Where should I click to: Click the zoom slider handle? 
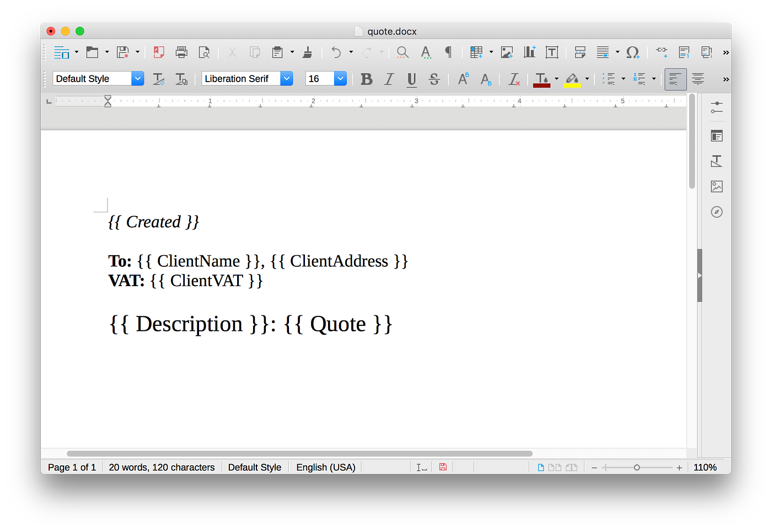tap(636, 467)
